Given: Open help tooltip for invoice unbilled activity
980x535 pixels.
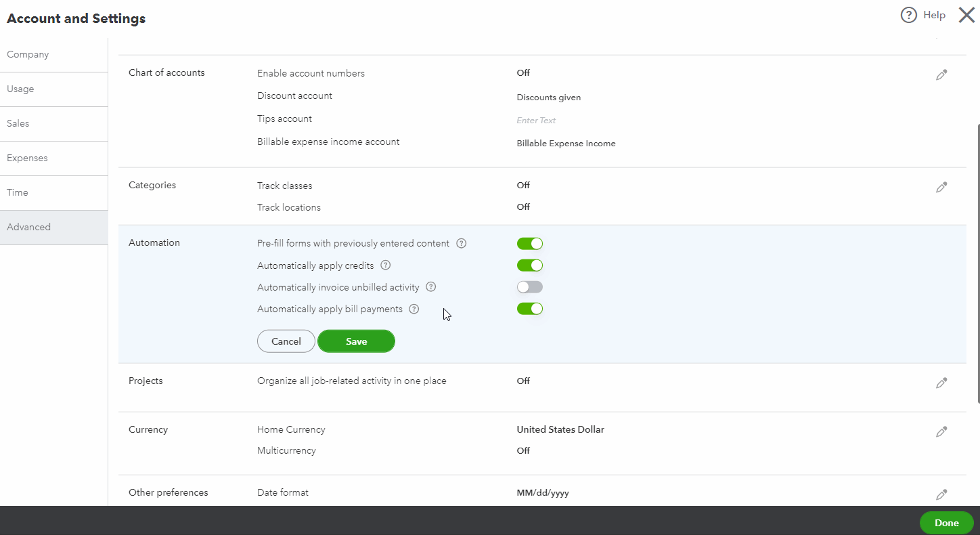Looking at the screenshot, I should tap(431, 287).
